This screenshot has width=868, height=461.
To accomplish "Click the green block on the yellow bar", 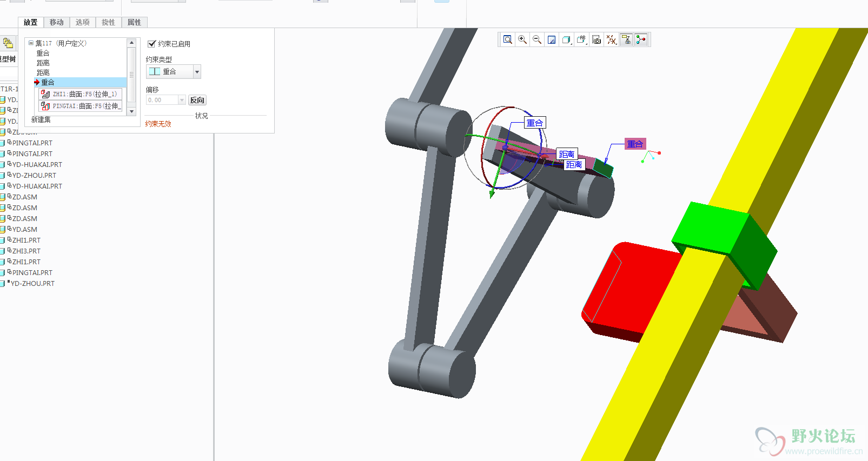I will 725,239.
